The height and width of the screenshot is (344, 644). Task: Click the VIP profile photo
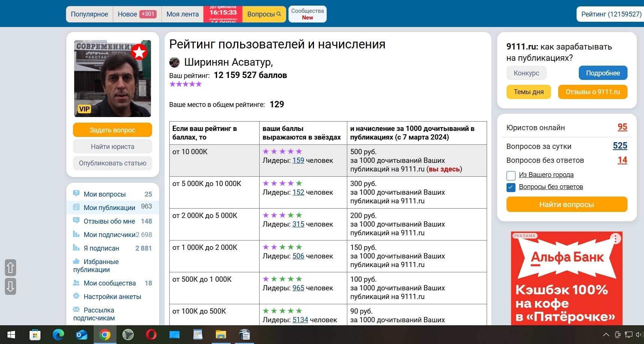[112, 79]
